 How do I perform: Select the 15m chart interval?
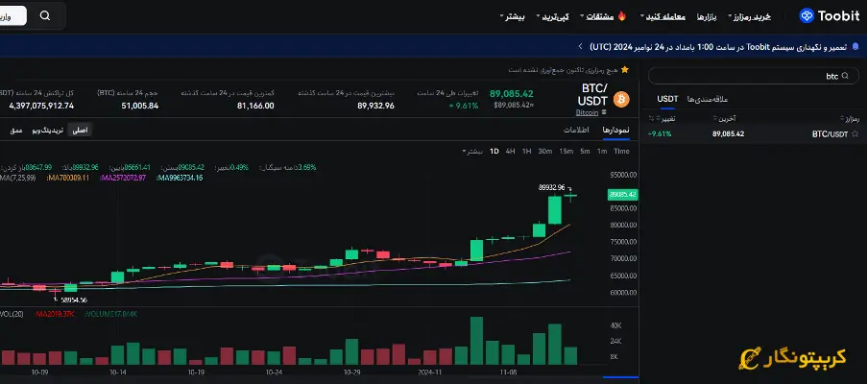567,151
